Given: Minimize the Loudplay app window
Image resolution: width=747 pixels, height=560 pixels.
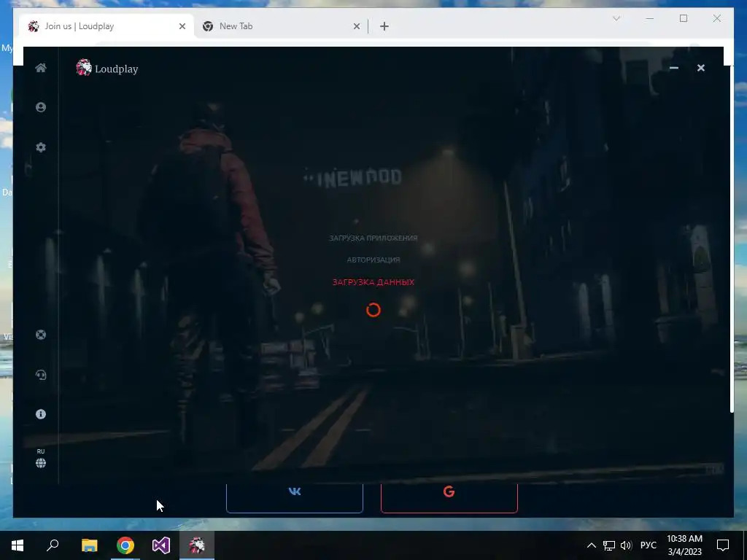Looking at the screenshot, I should pos(673,68).
